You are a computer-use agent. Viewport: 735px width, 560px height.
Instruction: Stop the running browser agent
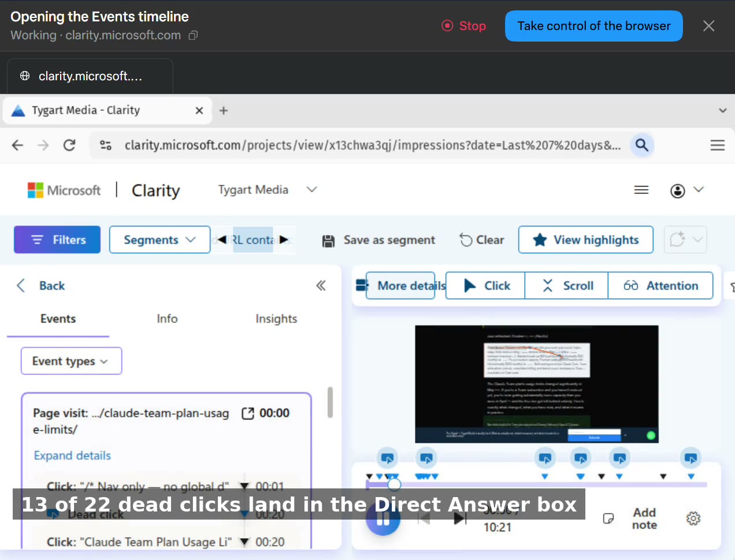click(463, 26)
